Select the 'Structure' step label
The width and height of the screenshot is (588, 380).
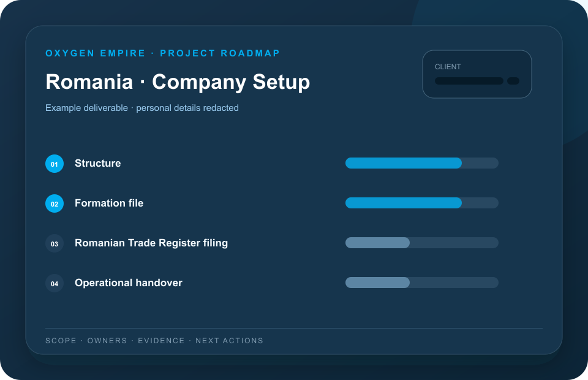98,163
